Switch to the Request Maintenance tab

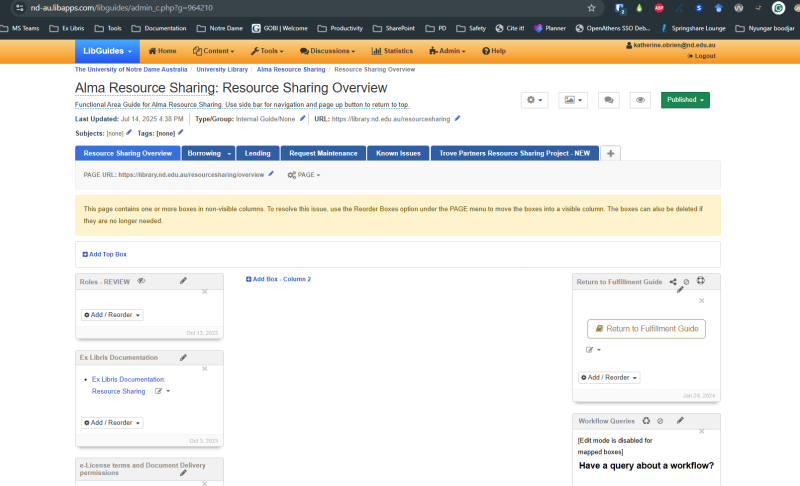click(323, 154)
